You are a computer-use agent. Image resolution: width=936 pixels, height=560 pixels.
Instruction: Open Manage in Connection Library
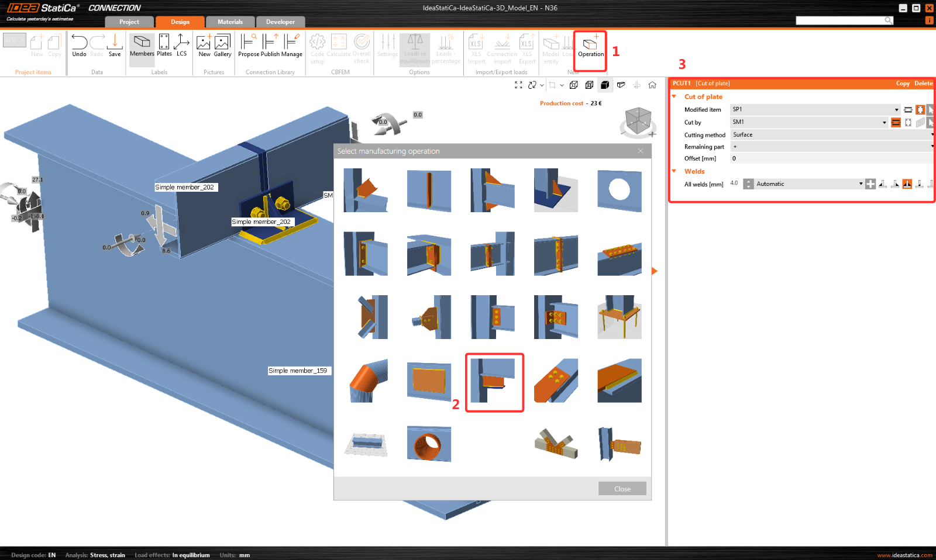tap(291, 46)
